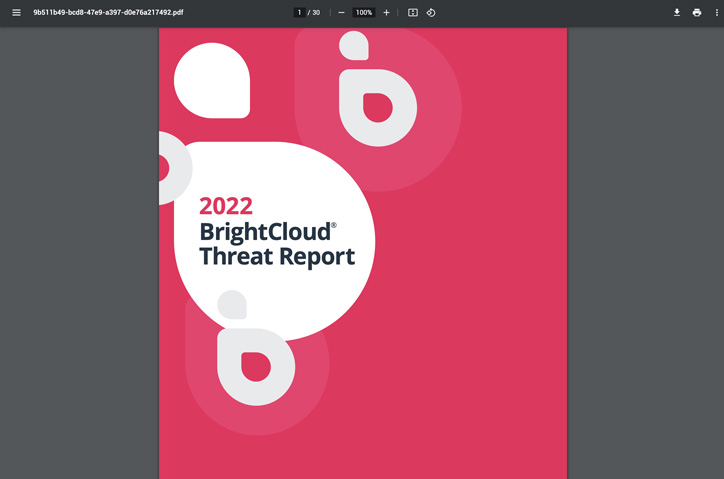Click the 'Threat Report' title text
The width and height of the screenshot is (724, 479).
[277, 256]
